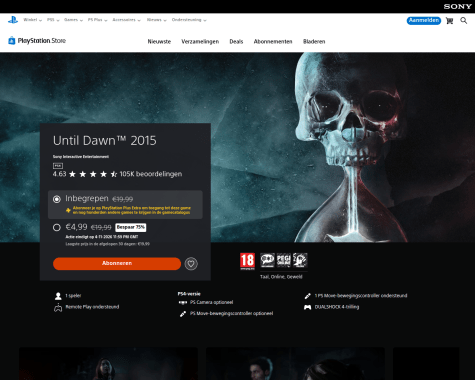This screenshot has height=380, width=475.
Task: Click the violence PEGI descriptor icon
Action: tap(300, 260)
